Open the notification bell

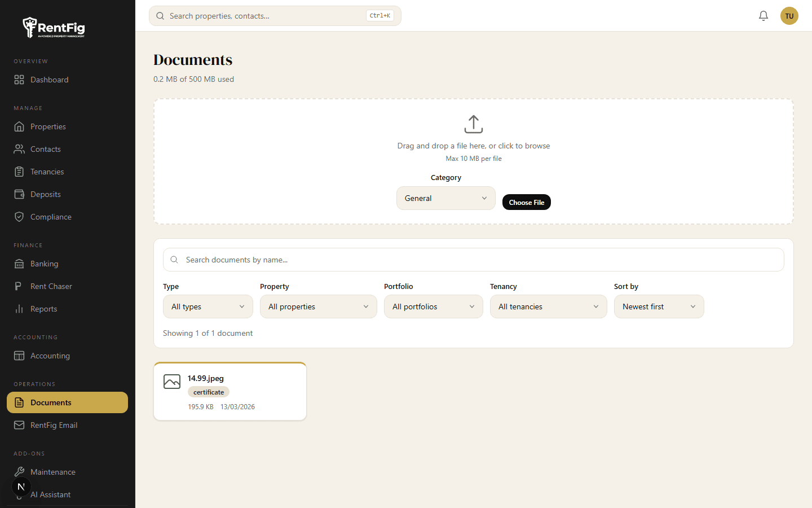click(x=764, y=16)
